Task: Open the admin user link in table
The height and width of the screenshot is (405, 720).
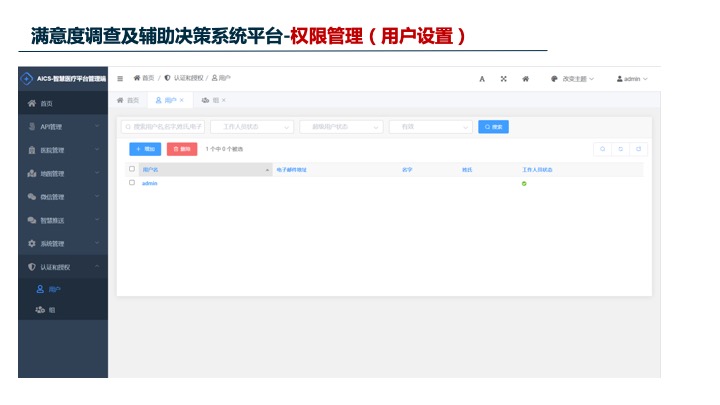Action: [x=149, y=183]
